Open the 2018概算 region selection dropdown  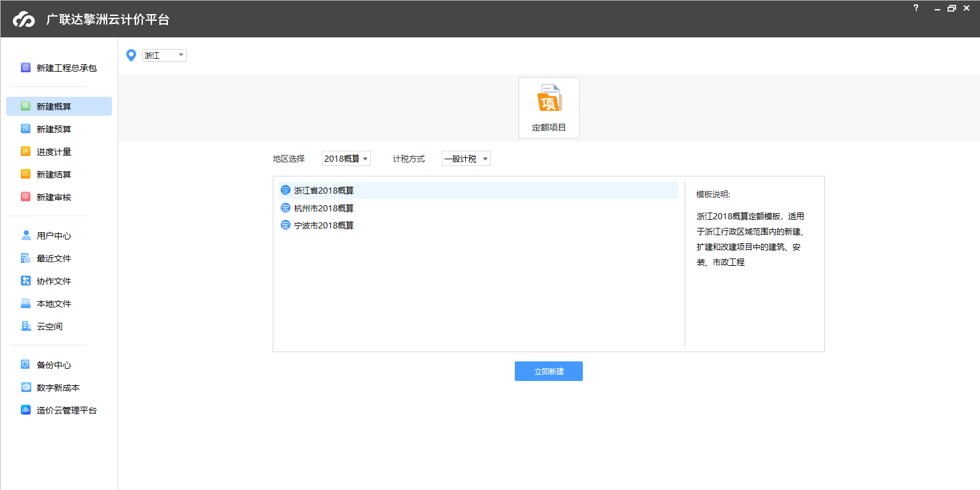click(x=346, y=159)
